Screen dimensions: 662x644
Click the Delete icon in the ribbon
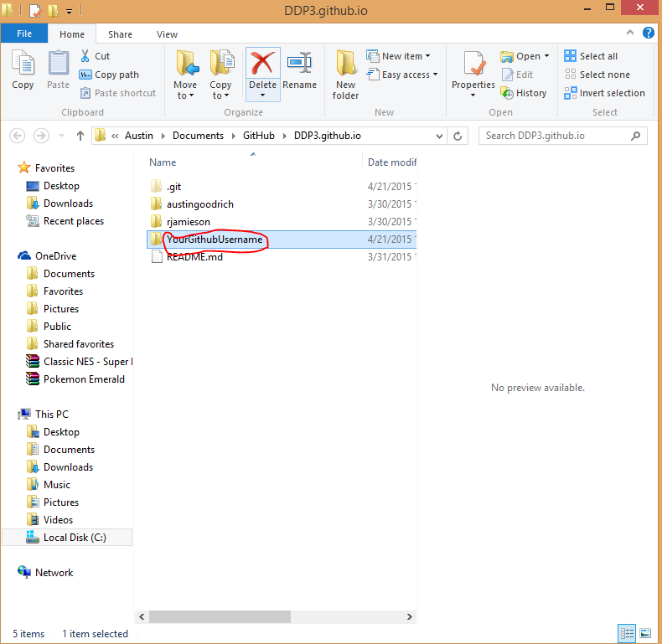[x=262, y=65]
